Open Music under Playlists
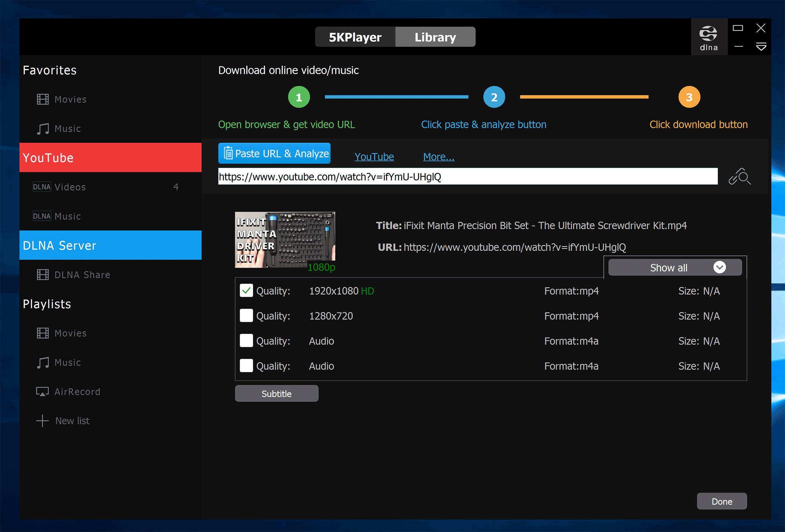The image size is (785, 532). [110, 363]
